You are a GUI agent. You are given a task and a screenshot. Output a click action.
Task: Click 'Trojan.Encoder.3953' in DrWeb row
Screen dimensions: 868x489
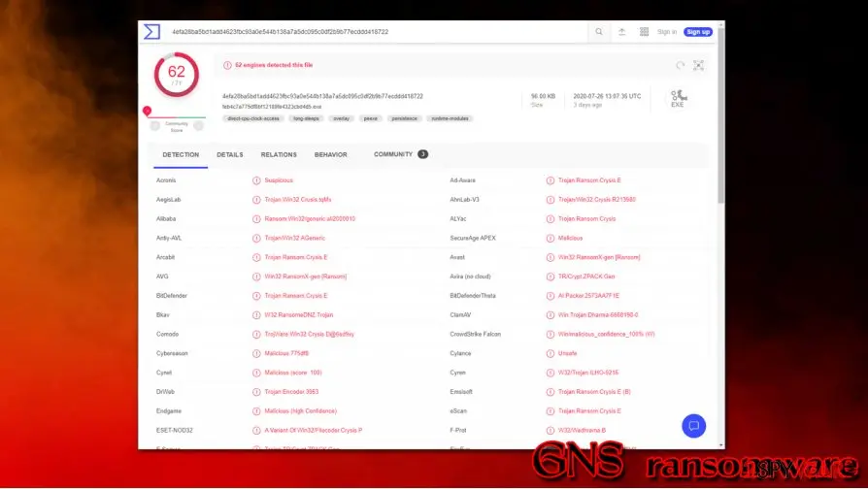click(291, 392)
